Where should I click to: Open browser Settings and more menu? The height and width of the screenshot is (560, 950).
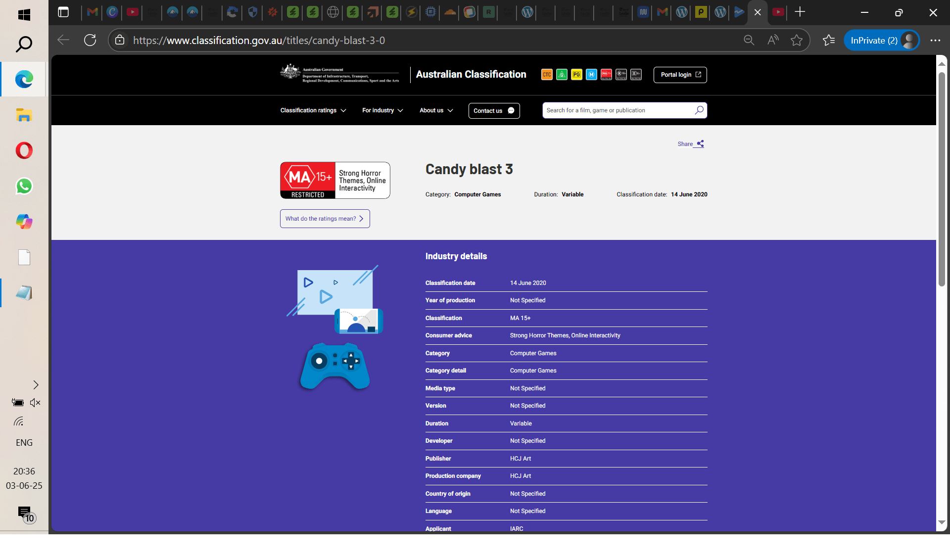click(x=935, y=40)
